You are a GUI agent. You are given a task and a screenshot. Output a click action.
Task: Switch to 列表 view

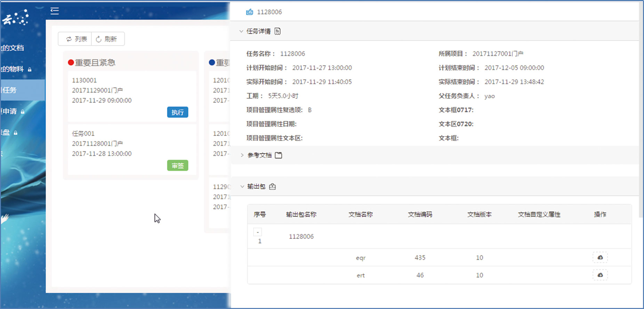75,39
